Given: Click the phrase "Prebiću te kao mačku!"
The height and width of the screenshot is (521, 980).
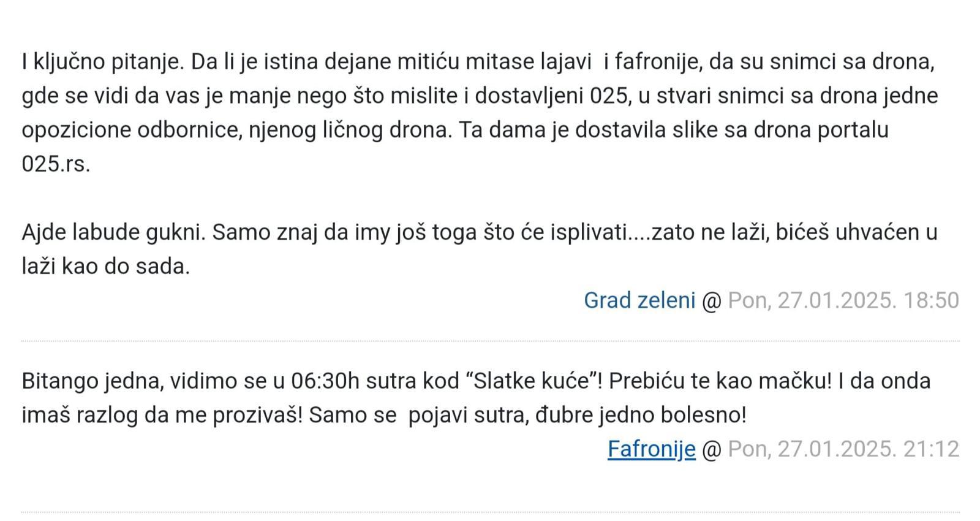Looking at the screenshot, I should pos(721,381).
